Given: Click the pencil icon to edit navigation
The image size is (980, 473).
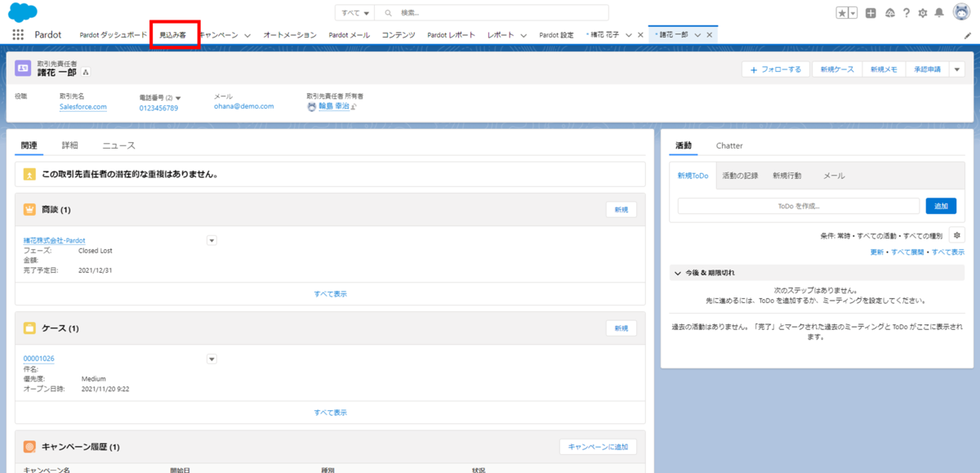Looking at the screenshot, I should [968, 35].
